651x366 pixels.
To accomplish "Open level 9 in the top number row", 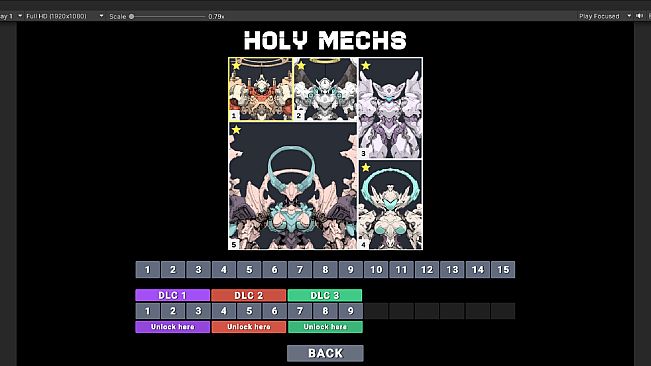I will pos(350,270).
